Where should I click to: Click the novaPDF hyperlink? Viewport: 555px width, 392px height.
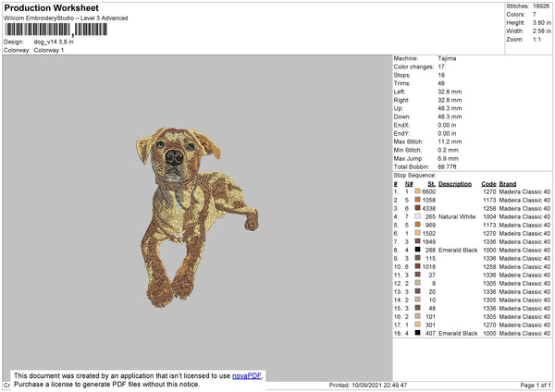[247, 375]
